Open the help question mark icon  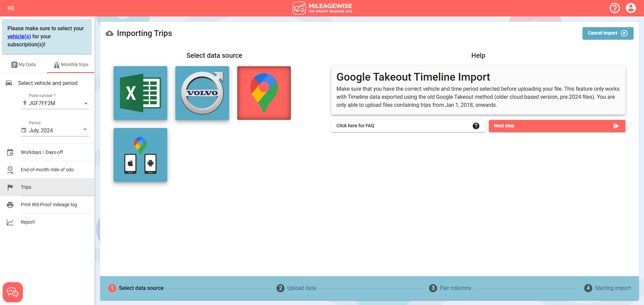(x=614, y=8)
